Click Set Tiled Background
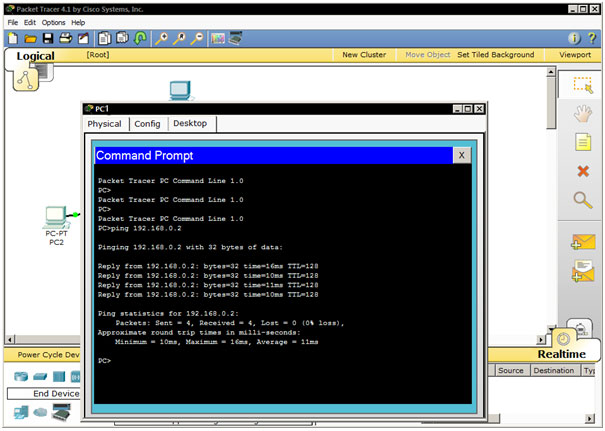 tap(496, 55)
